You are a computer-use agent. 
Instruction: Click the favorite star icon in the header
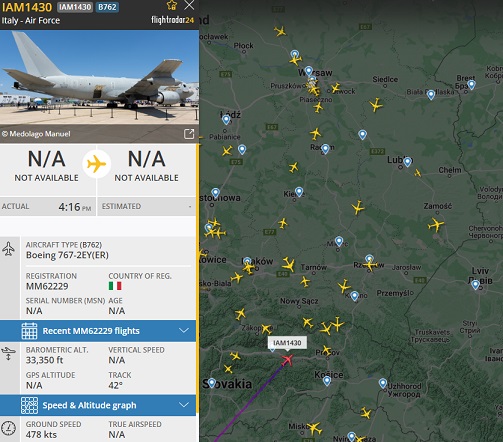(172, 5)
